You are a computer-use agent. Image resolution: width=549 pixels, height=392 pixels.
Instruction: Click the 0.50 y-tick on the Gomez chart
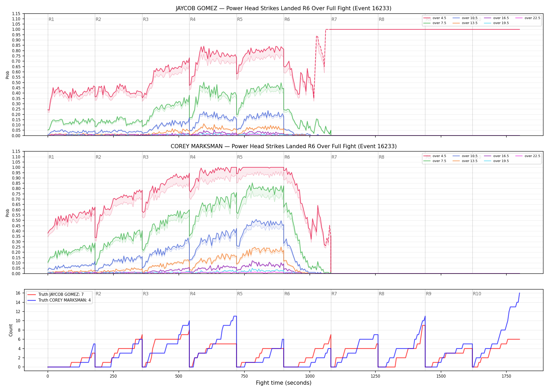[16, 83]
